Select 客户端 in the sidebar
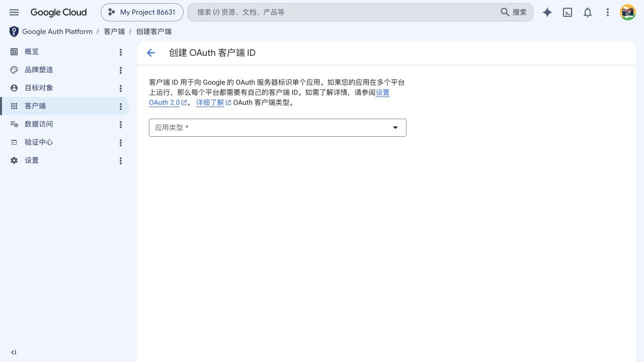Image resolution: width=644 pixels, height=362 pixels. click(64, 106)
